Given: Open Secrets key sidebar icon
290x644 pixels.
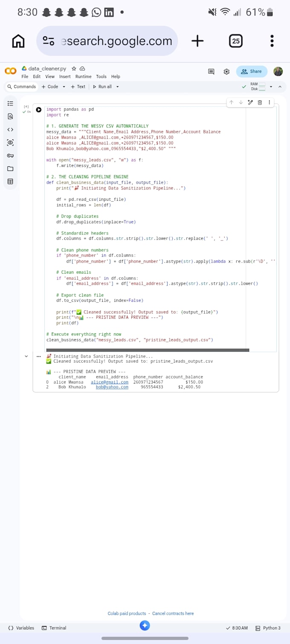Looking at the screenshot, I should (x=10, y=156).
